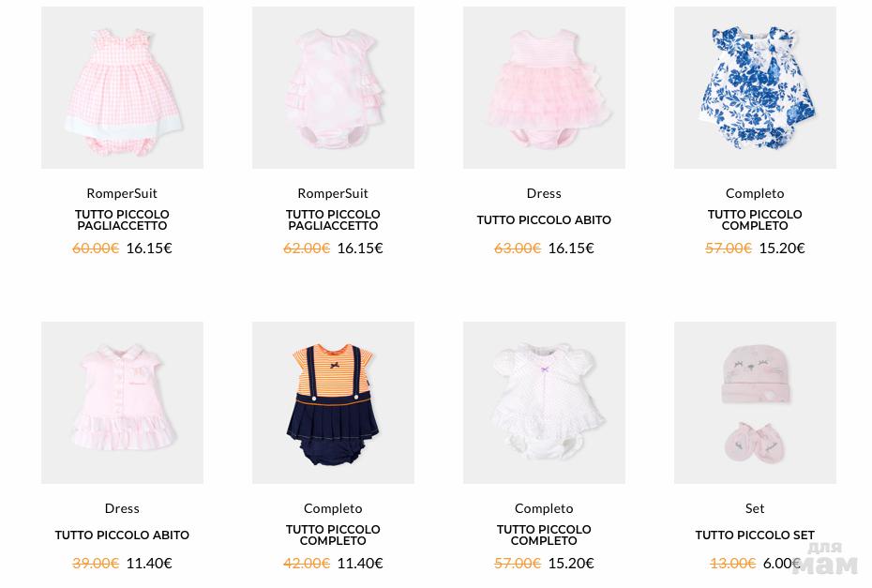Click the Tutto Piccolo Abito title at 63.00€
This screenshot has height=588, width=872.
tap(544, 219)
